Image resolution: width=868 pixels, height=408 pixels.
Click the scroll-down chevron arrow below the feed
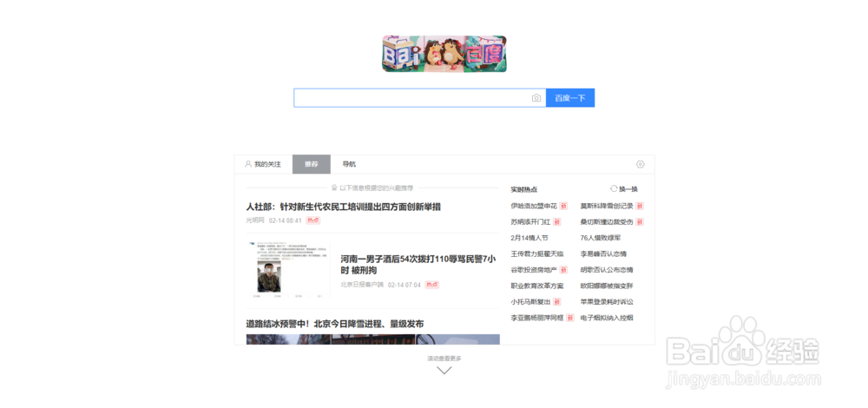point(444,371)
